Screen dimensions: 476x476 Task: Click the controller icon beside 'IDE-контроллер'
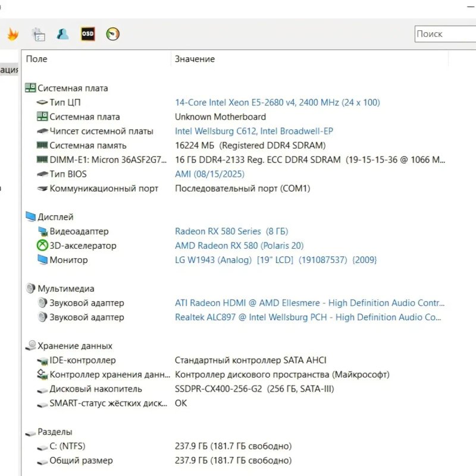pos(42,361)
